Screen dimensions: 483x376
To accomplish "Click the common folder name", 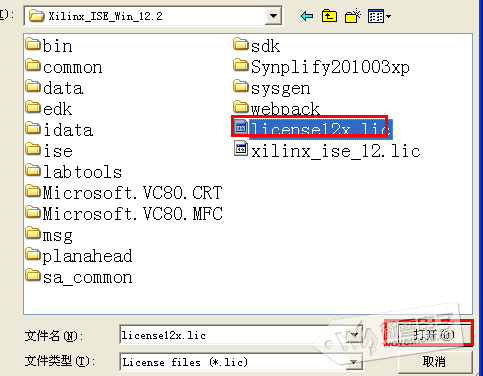I will click(x=72, y=67).
